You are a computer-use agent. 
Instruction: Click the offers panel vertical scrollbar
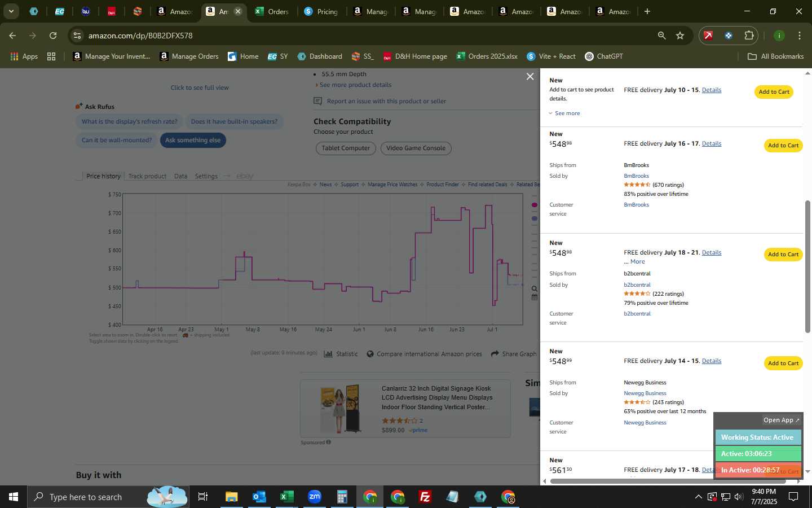point(807,265)
